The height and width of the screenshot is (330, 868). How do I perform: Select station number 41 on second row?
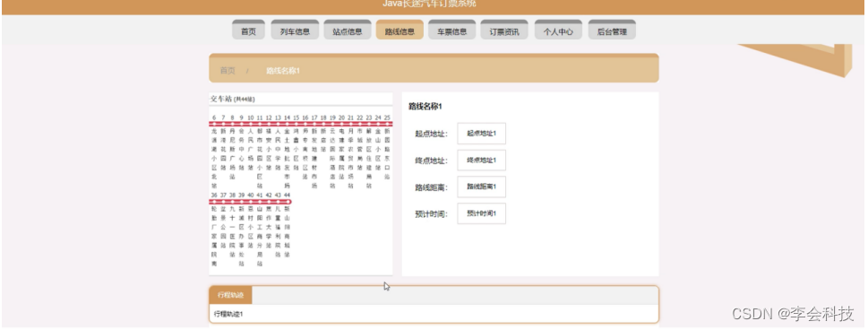[260, 195]
